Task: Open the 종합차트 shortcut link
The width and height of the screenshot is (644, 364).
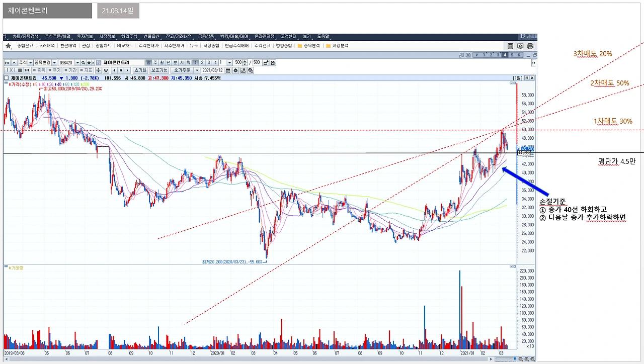Action: pos(103,46)
